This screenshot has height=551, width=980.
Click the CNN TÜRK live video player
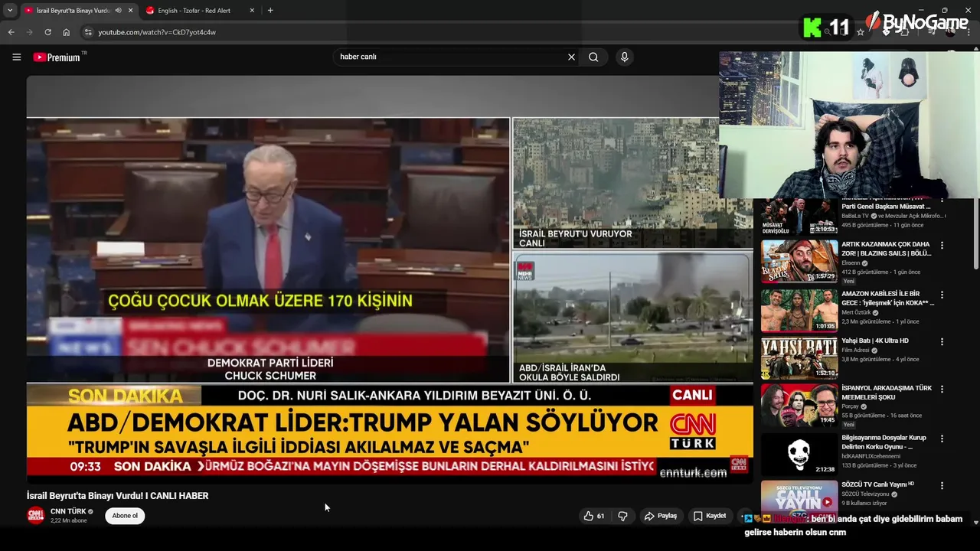[390, 279]
